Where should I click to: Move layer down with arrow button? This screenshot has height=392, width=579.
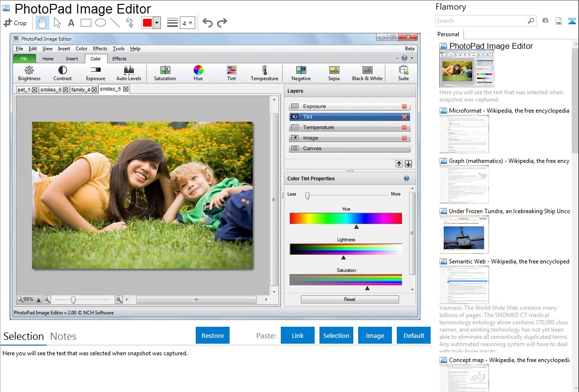point(408,164)
